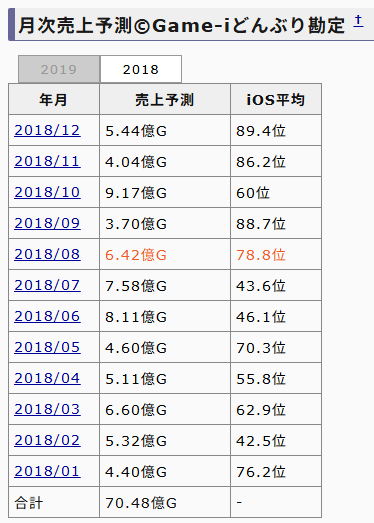Click the 70.48億G total cell
This screenshot has width=374, height=523.
pyautogui.click(x=165, y=502)
